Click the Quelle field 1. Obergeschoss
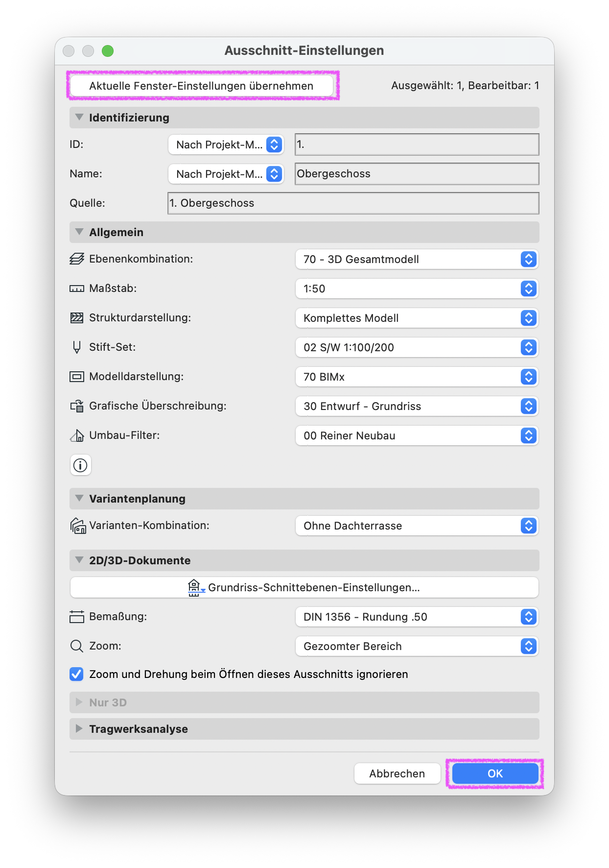Viewport: 609px width, 868px height. [353, 203]
